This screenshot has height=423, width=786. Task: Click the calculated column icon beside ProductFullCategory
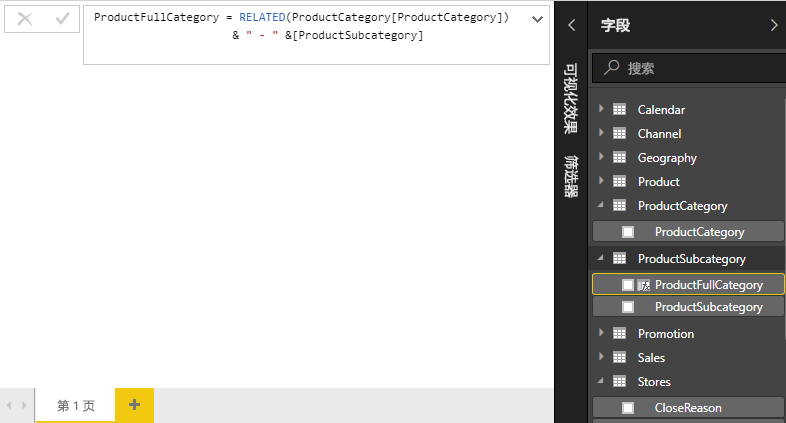(x=644, y=285)
